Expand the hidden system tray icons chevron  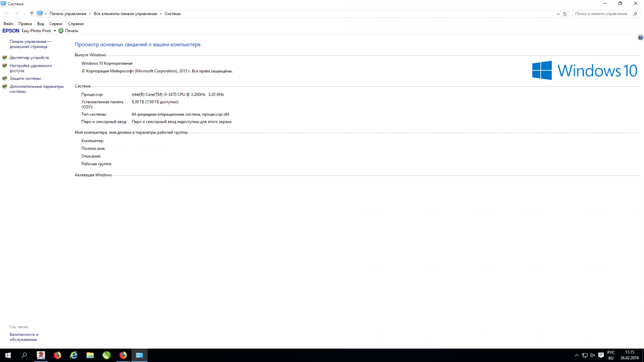click(x=576, y=355)
